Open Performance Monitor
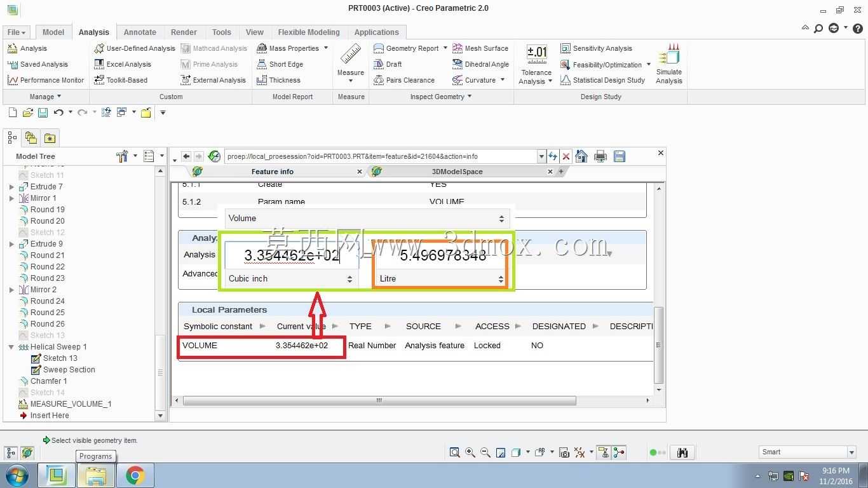 coord(46,80)
